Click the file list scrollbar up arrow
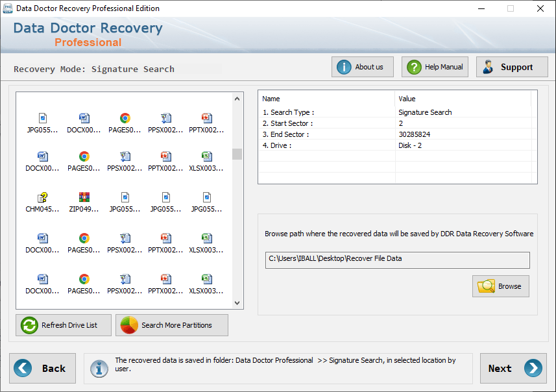The image size is (556, 392). [x=237, y=99]
